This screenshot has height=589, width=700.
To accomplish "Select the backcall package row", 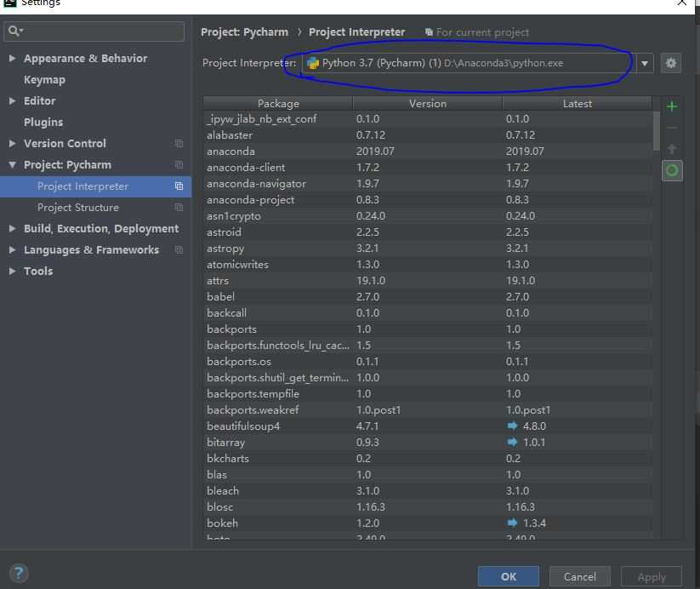I will click(428, 313).
